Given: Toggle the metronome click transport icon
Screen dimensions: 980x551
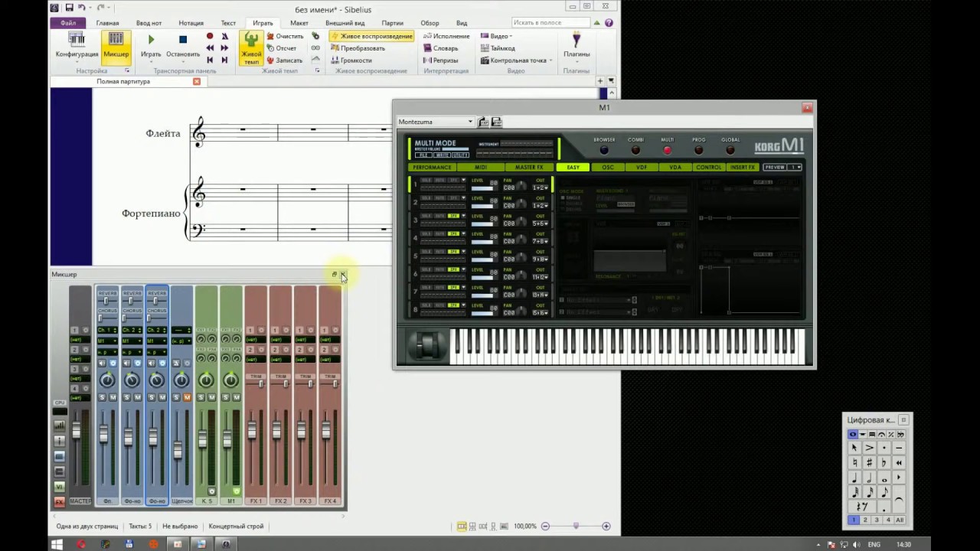Looking at the screenshot, I should pyautogui.click(x=224, y=36).
